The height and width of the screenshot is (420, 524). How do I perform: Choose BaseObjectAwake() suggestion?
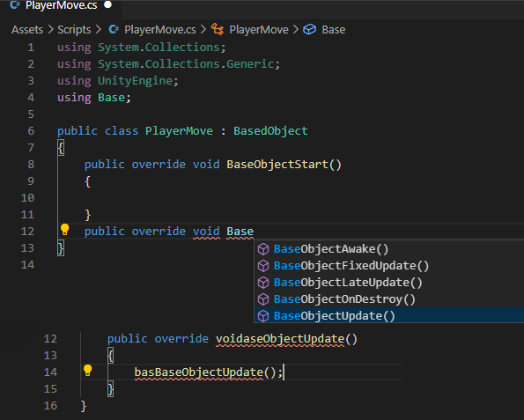point(389,249)
